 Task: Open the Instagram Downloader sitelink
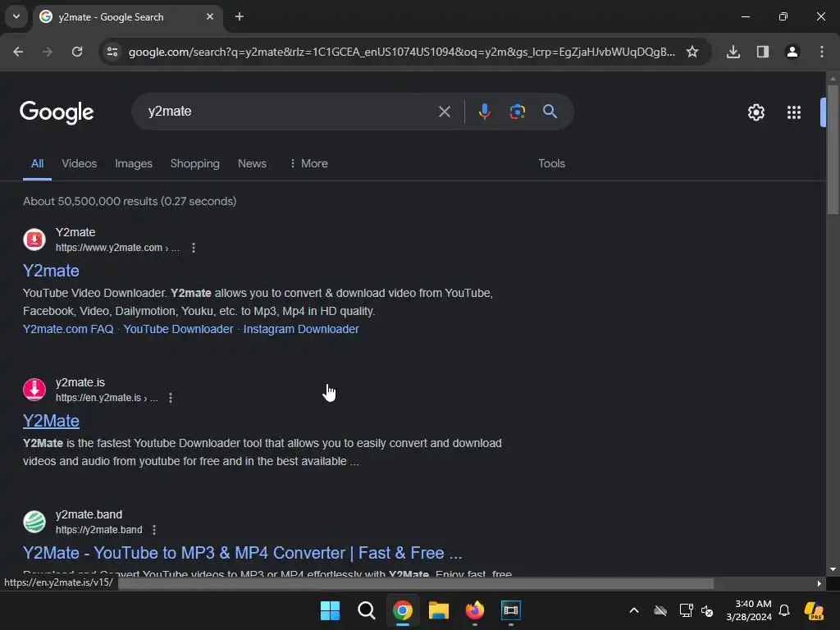301,330
